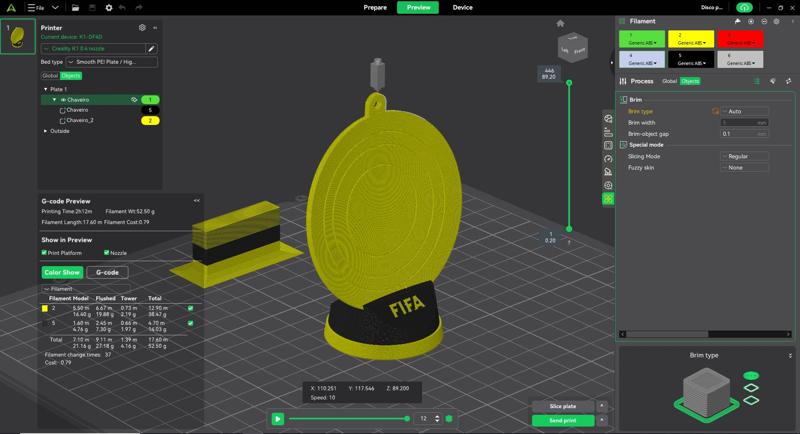Viewport: 800px width, 434px height.
Task: Edit printer preset with the pencil icon
Action: (x=151, y=48)
